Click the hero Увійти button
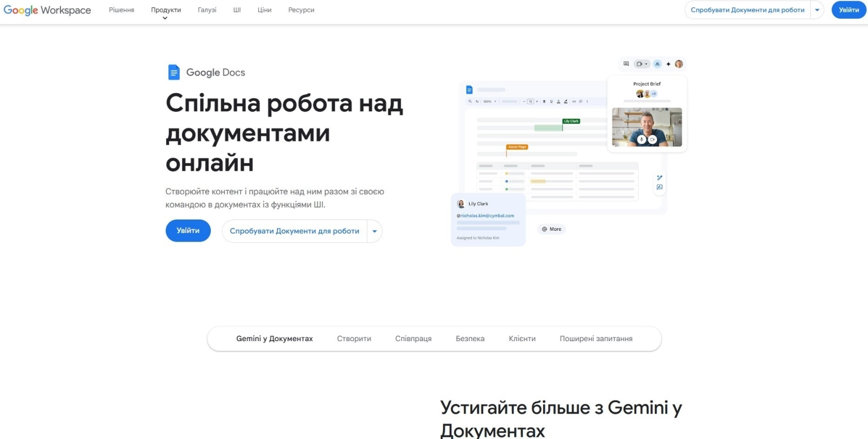The image size is (868, 439). point(188,231)
